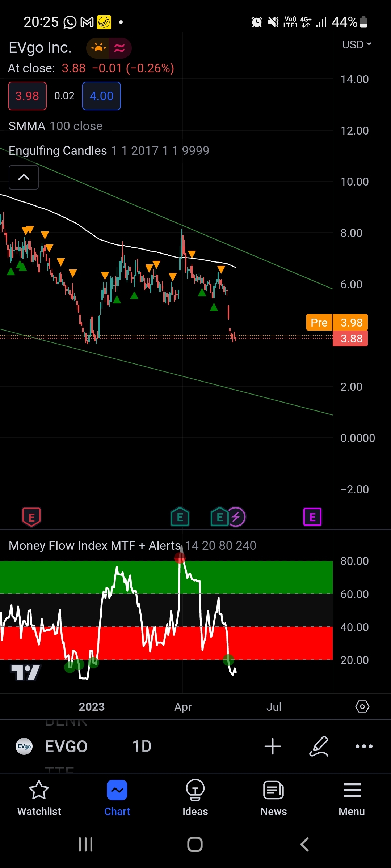Click the purple lightning event icon
Viewport: 391px width, 868px height.
tap(237, 517)
